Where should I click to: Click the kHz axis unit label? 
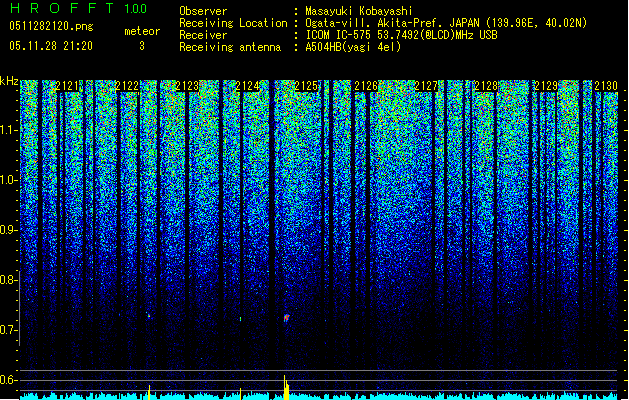tap(9, 81)
